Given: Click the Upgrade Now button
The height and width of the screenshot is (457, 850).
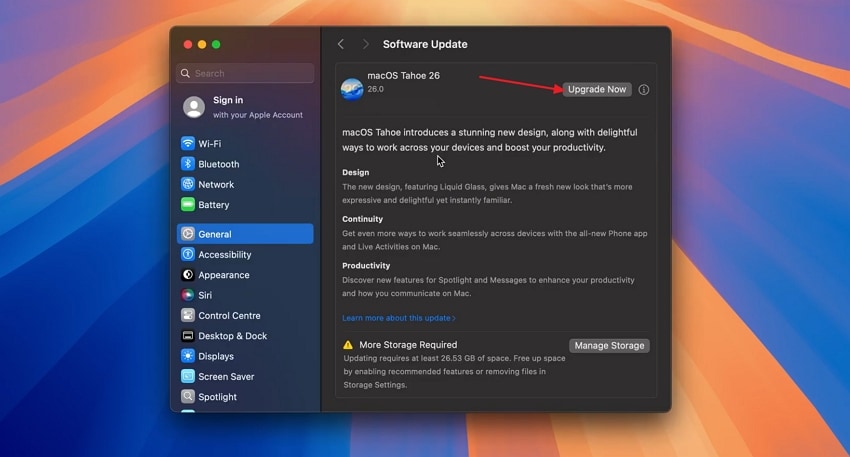Looking at the screenshot, I should [x=597, y=89].
